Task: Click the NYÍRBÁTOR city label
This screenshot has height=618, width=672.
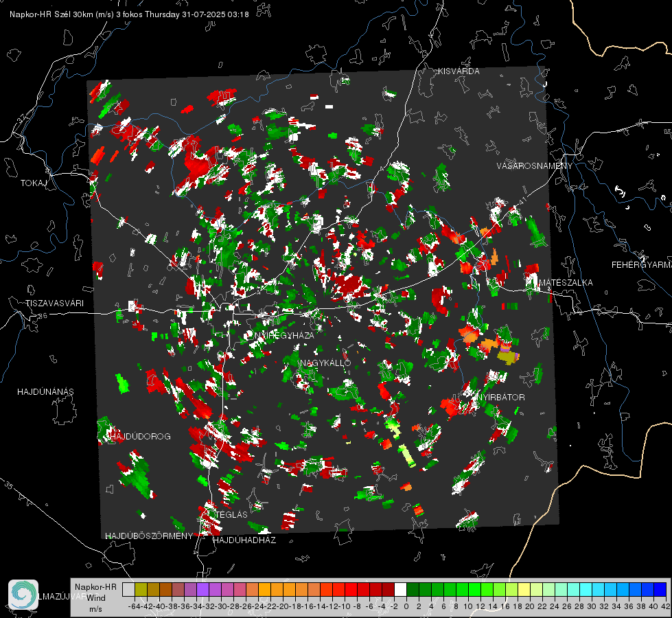Action: tap(501, 398)
